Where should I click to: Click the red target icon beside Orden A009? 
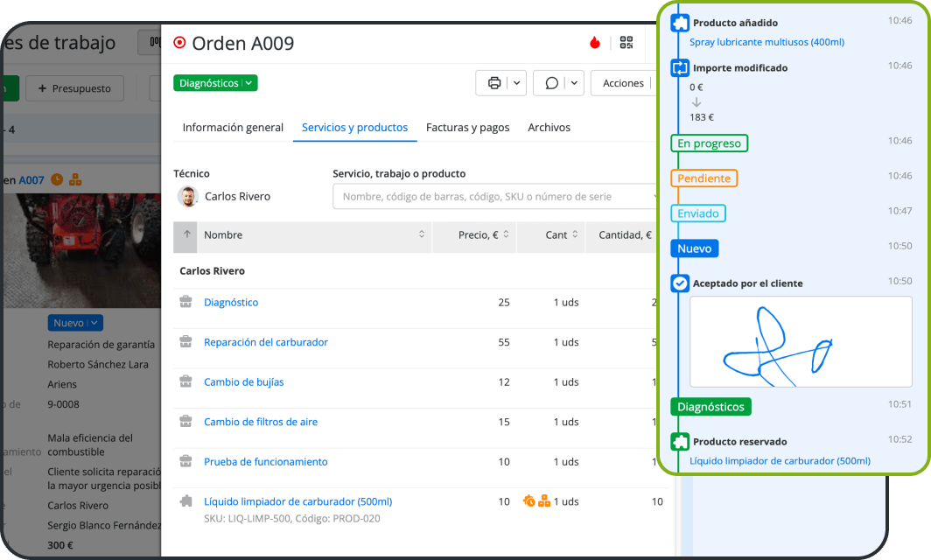(x=179, y=43)
